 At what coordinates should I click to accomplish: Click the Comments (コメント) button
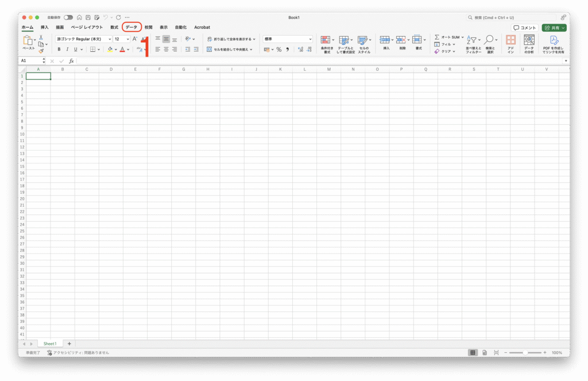(x=525, y=28)
